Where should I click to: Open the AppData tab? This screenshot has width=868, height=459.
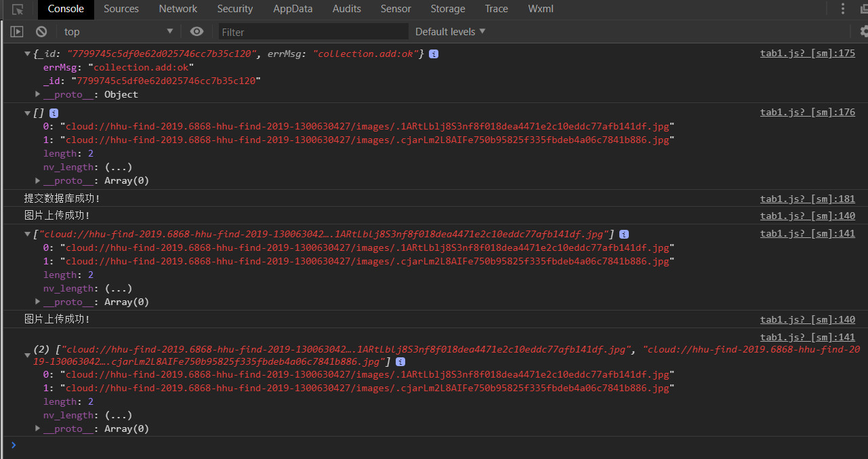293,9
